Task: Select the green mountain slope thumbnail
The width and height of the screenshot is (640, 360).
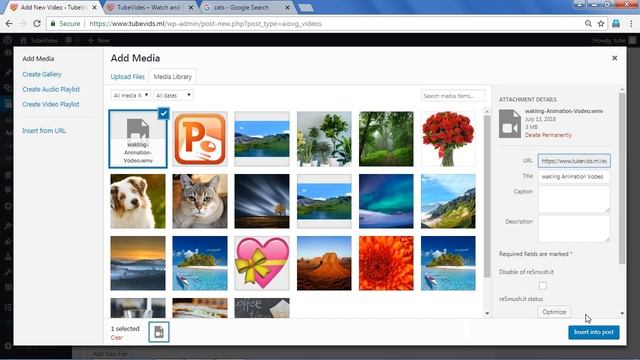Action: click(448, 201)
